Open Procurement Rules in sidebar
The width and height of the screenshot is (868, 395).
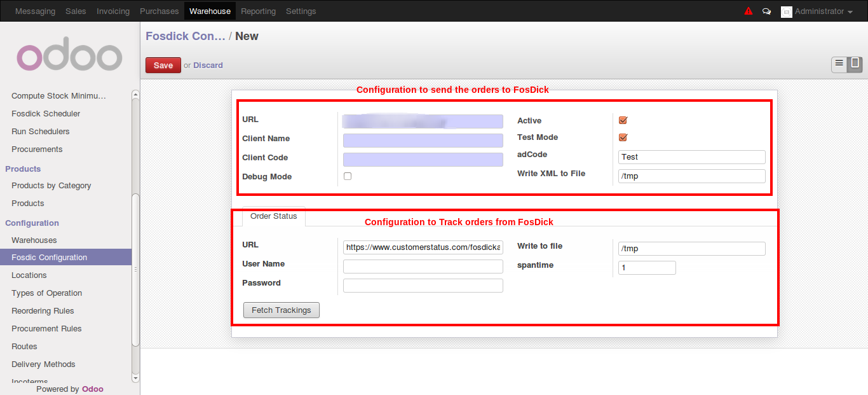[46, 329]
